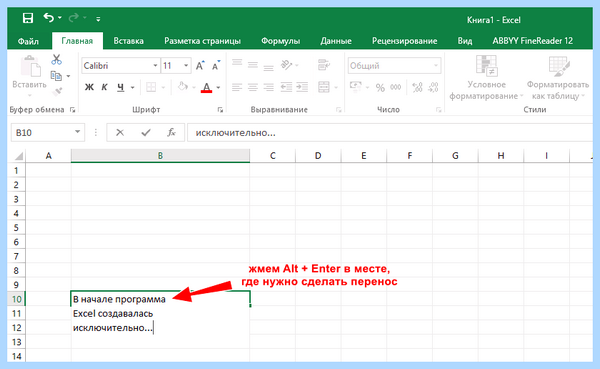Click the Accounting currency format icon
This screenshot has height=369, width=600.
(x=356, y=87)
